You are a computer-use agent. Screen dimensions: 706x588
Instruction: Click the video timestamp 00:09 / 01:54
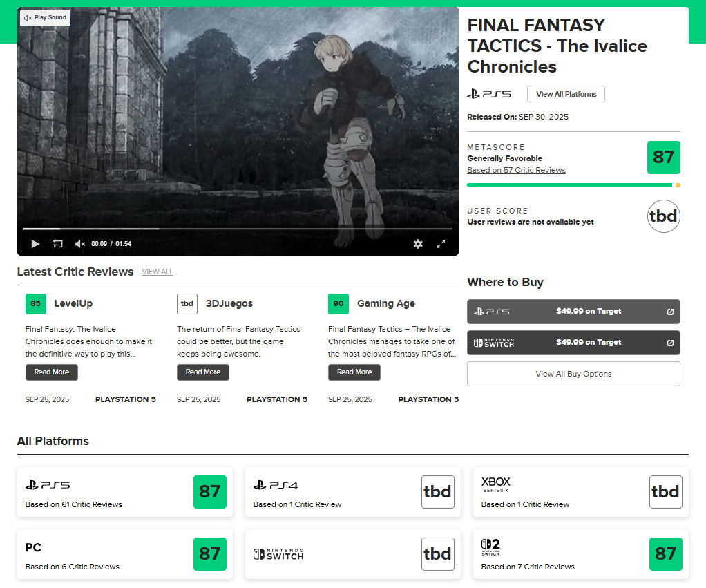coord(111,244)
